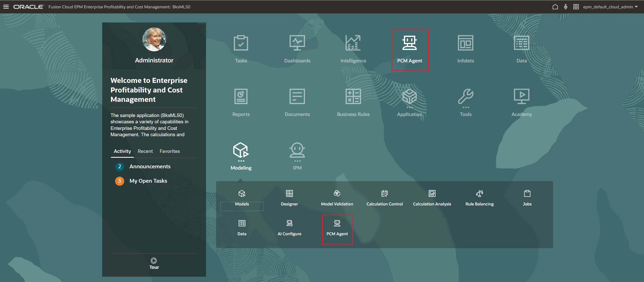Viewport: 644px width, 282px height.
Task: Open the app grid launcher beside username
Action: (x=576, y=7)
